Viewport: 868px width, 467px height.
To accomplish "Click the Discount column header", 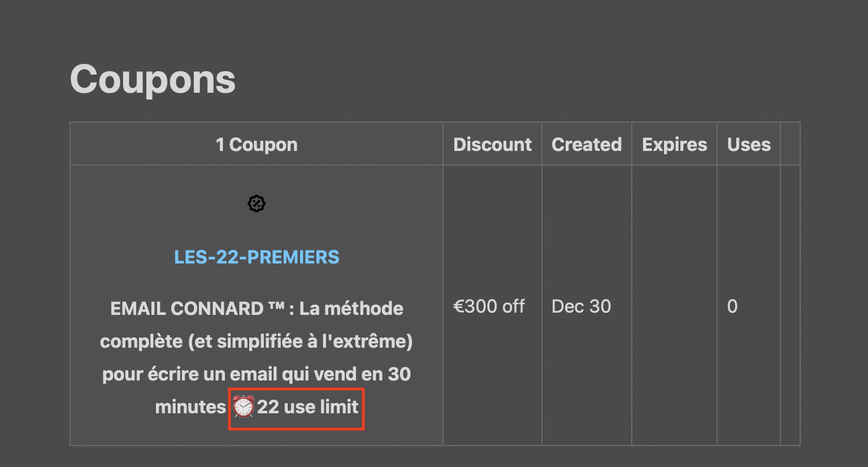I will coord(492,144).
